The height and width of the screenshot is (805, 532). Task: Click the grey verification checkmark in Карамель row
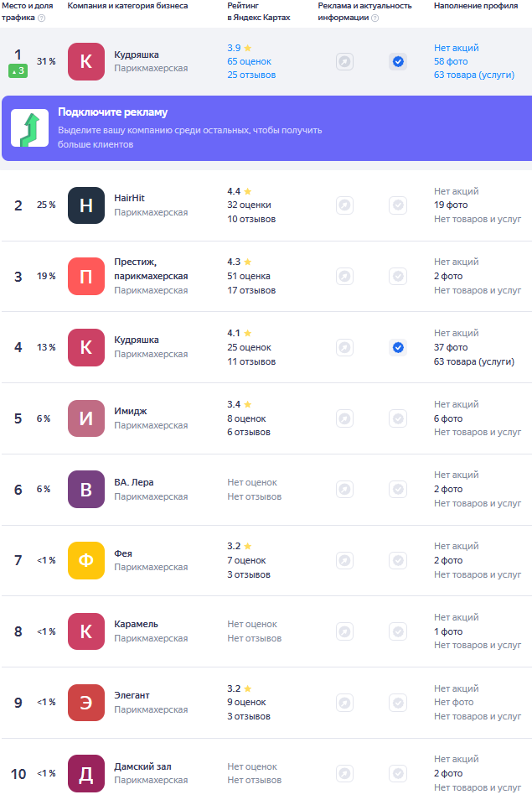(x=398, y=631)
